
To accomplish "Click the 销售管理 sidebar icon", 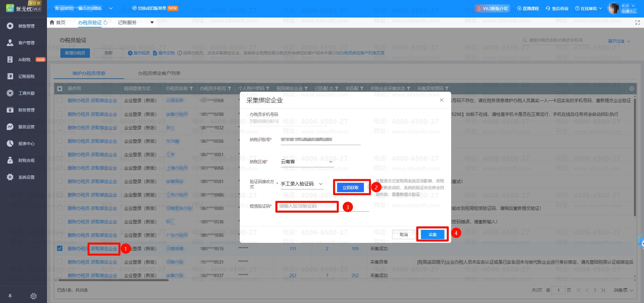I will [x=10, y=26].
